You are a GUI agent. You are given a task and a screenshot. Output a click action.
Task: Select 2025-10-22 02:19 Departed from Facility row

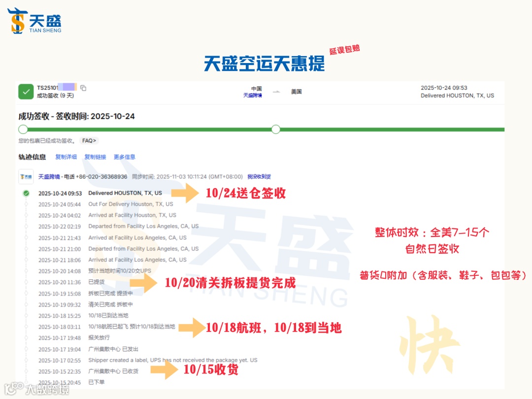118,226
